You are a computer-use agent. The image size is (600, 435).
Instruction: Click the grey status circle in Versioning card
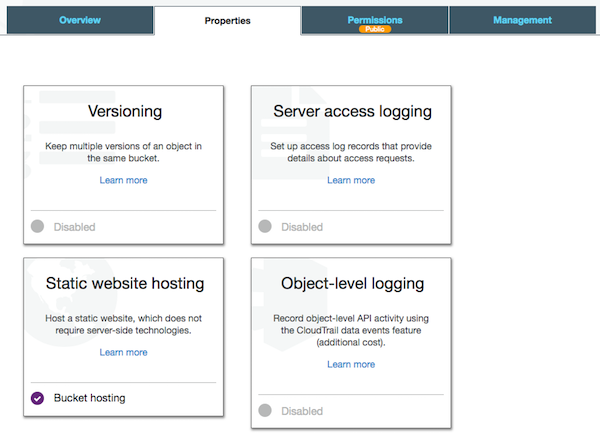[38, 226]
